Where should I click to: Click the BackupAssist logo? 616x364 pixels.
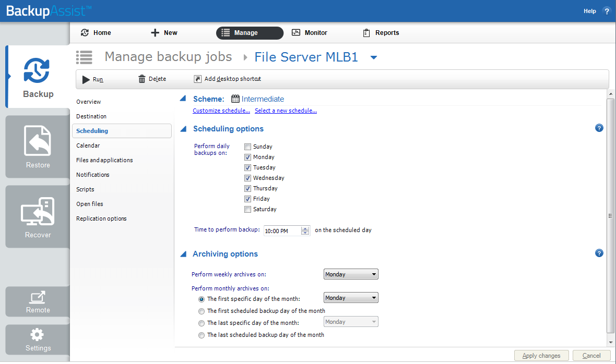click(49, 10)
